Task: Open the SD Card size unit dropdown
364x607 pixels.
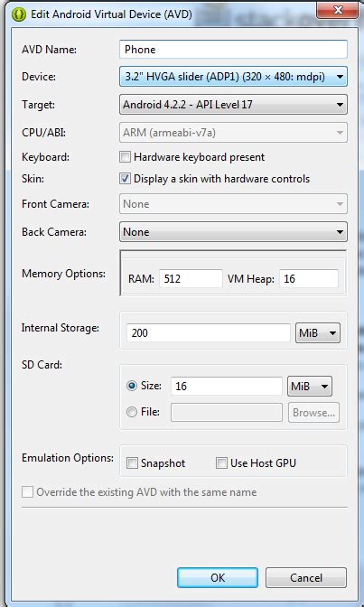Action: [310, 386]
